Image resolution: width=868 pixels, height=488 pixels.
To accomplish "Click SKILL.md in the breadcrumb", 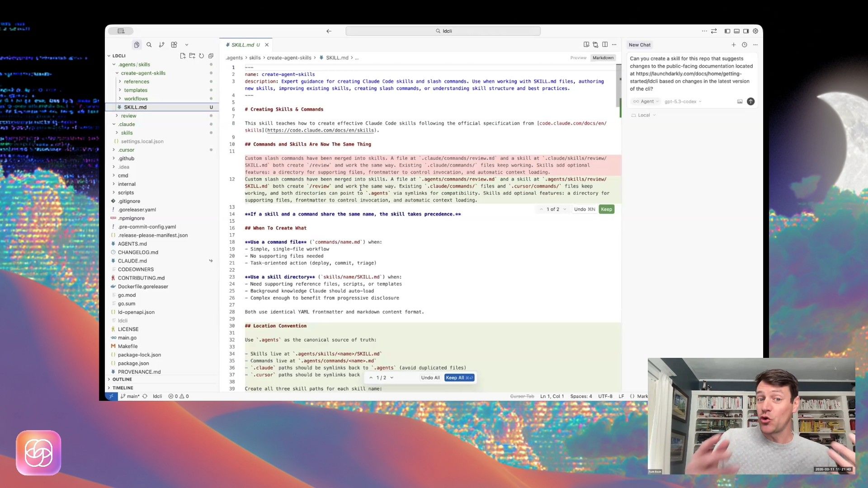I will point(337,58).
